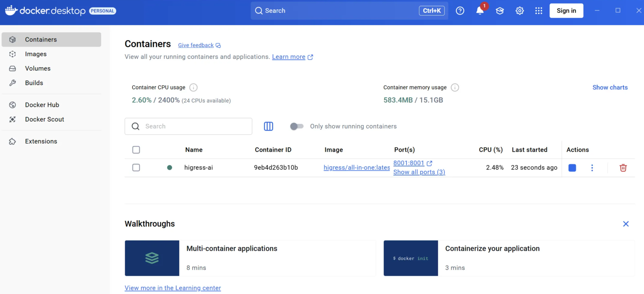Maximize the Docker Desktop window
This screenshot has height=294, width=644.
[x=618, y=11]
